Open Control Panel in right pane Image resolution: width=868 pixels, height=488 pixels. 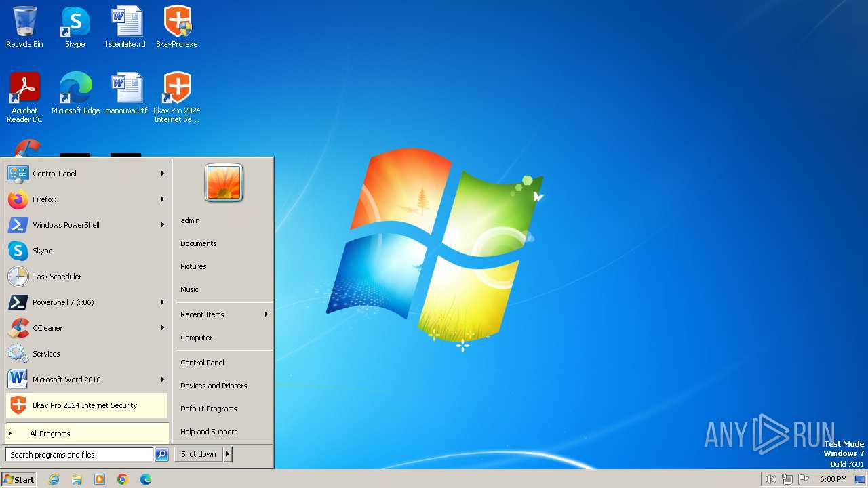pyautogui.click(x=224, y=363)
